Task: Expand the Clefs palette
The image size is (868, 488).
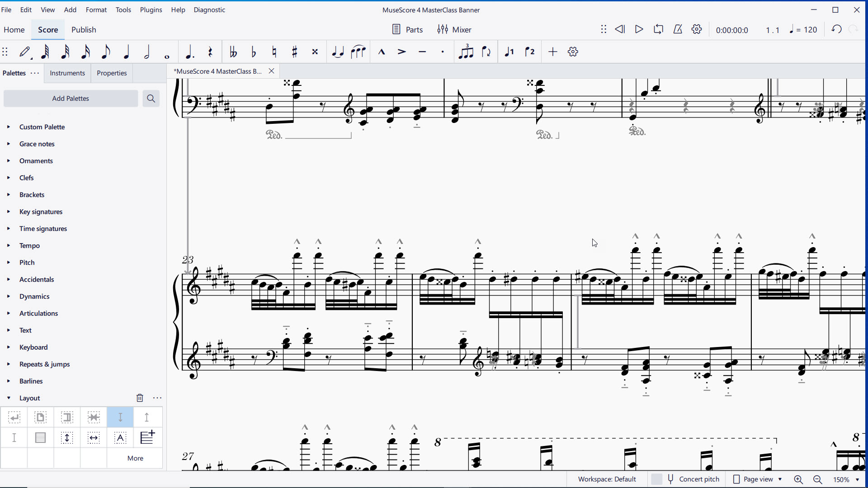Action: click(9, 178)
